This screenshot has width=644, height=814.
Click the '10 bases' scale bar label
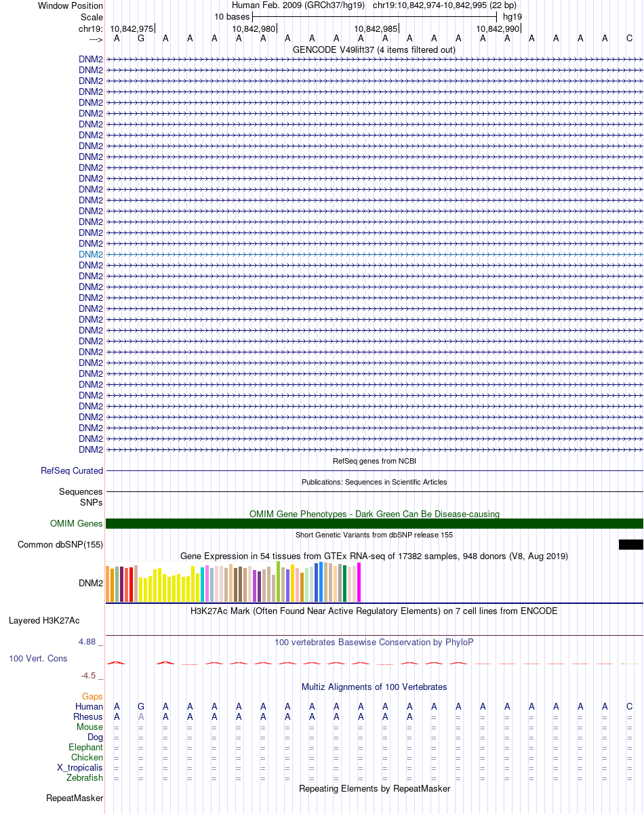(232, 16)
